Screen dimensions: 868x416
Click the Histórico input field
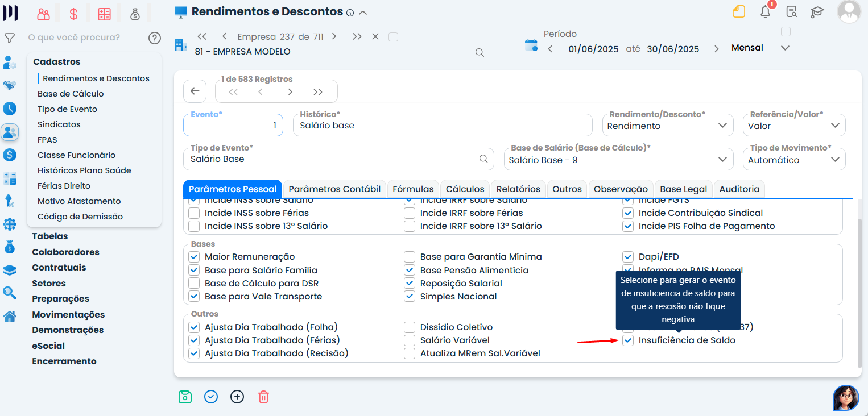coord(443,126)
